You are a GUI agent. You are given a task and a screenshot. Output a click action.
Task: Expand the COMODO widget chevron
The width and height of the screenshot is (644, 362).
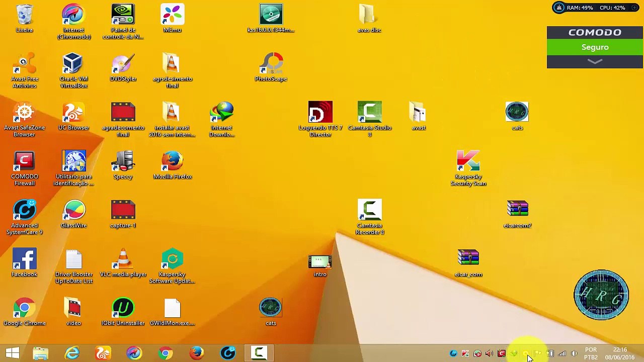coord(595,61)
